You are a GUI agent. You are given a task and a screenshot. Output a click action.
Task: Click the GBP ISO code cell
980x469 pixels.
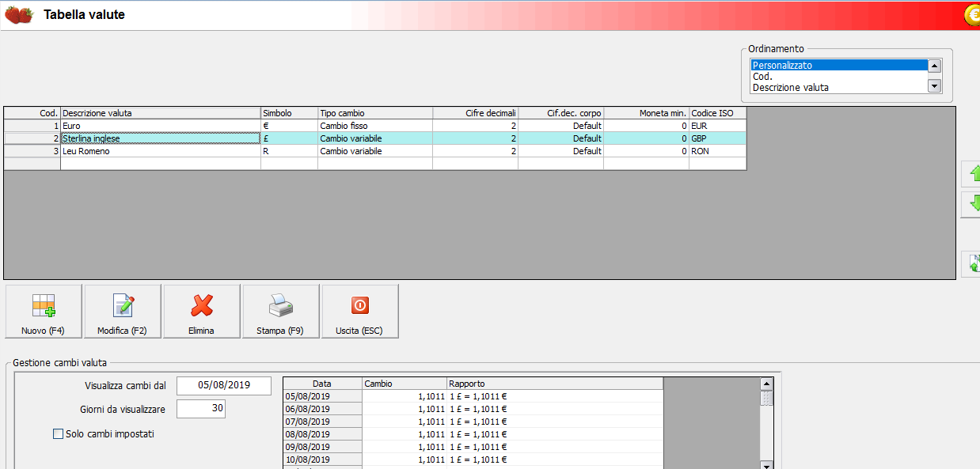(x=718, y=138)
